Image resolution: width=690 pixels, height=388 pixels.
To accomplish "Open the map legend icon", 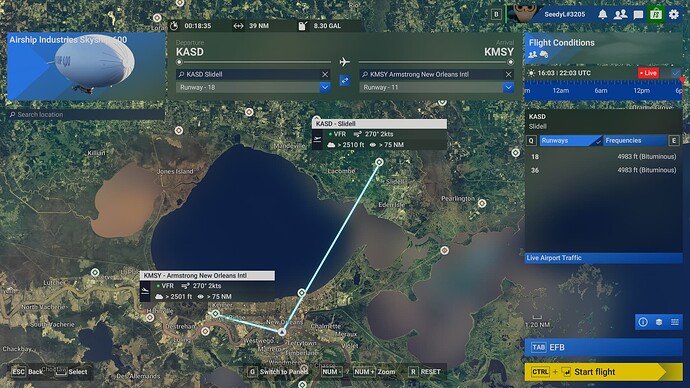I will pyautogui.click(x=675, y=322).
